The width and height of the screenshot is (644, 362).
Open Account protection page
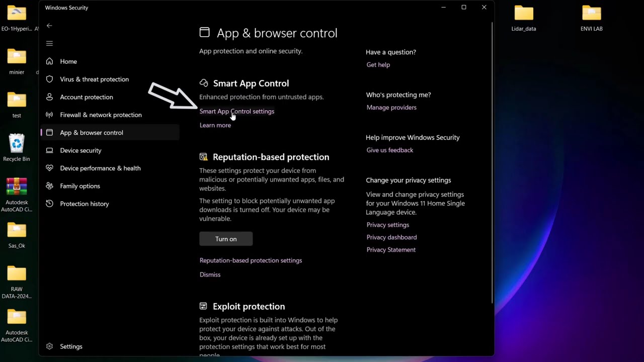87,97
